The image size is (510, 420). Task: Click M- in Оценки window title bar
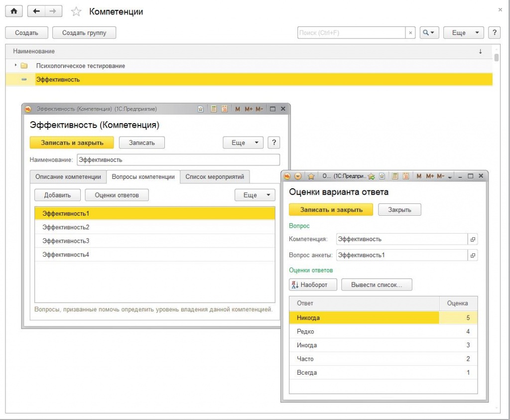[x=441, y=176]
